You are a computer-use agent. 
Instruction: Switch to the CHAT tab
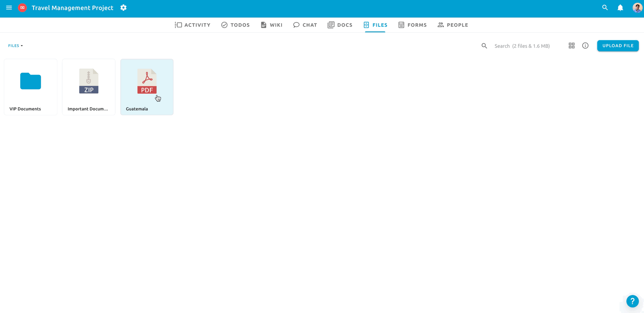[x=305, y=24]
